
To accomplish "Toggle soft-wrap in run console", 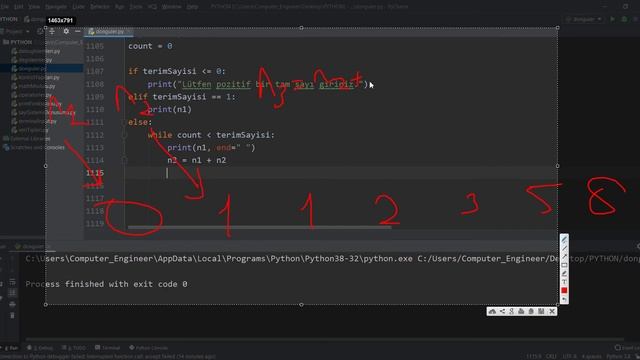I will coord(12,282).
